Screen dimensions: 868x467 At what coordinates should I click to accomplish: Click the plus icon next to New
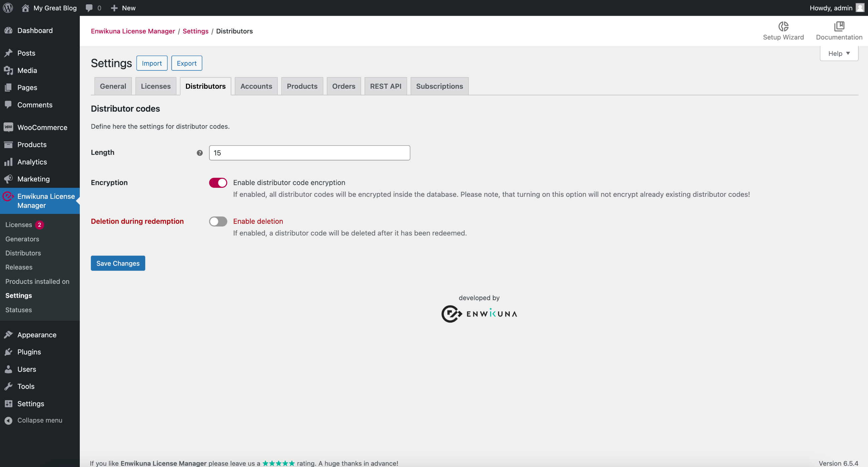coord(114,8)
